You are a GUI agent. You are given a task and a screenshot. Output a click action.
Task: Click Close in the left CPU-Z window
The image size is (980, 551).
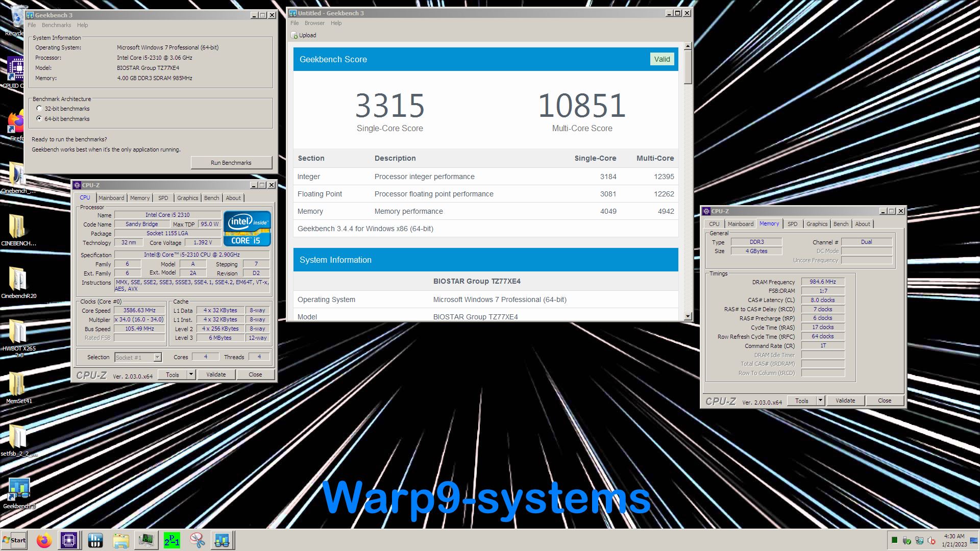[255, 374]
